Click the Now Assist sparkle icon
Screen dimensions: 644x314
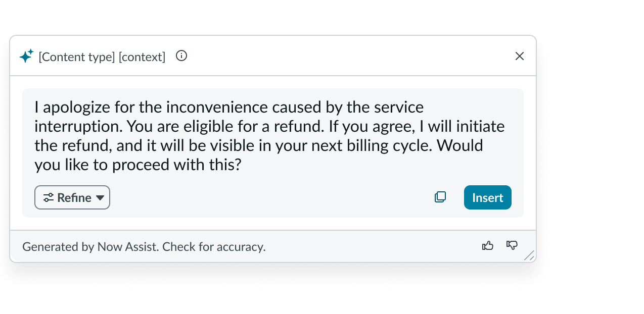[26, 56]
